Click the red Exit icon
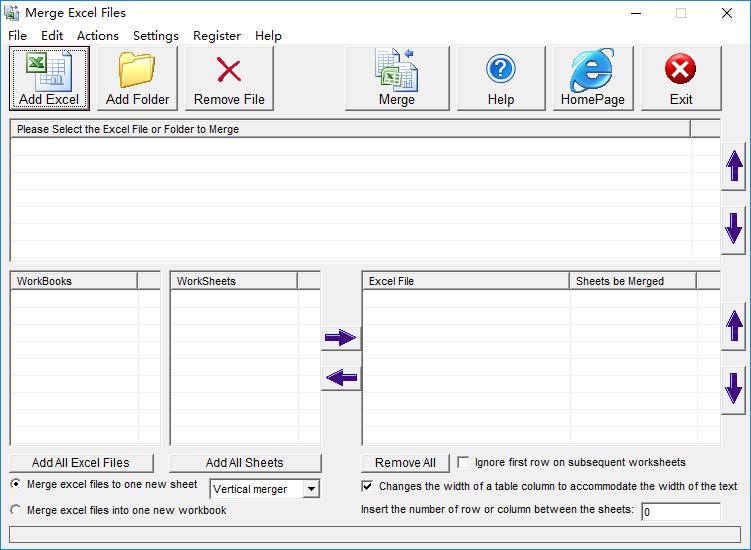751x550 pixels. tap(680, 69)
